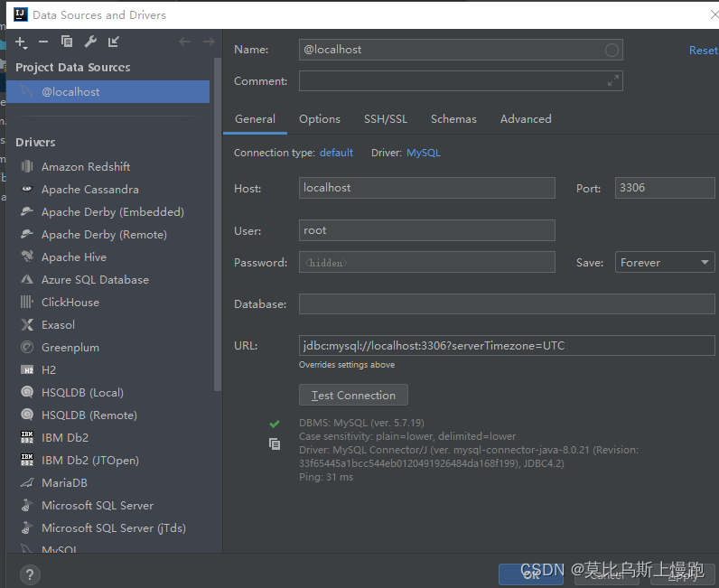This screenshot has width=719, height=588.
Task: Open the Save password Forever dropdown
Action: tap(665, 262)
